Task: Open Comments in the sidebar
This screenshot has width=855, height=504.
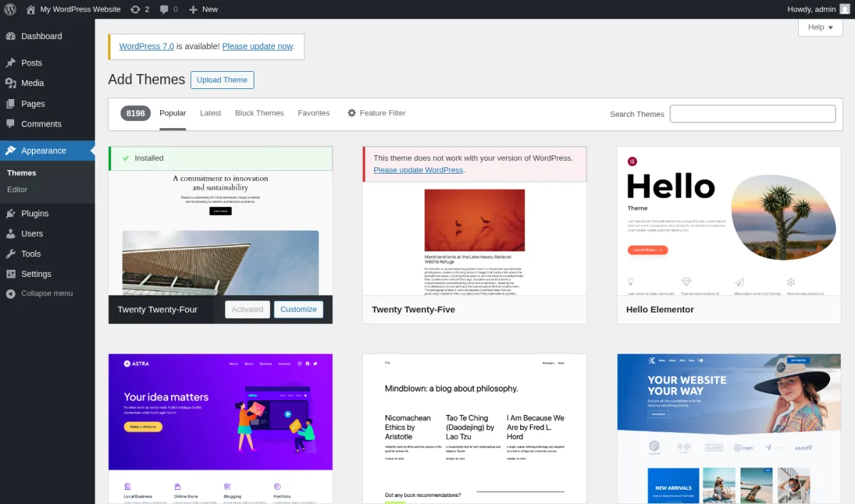Action: click(x=47, y=124)
